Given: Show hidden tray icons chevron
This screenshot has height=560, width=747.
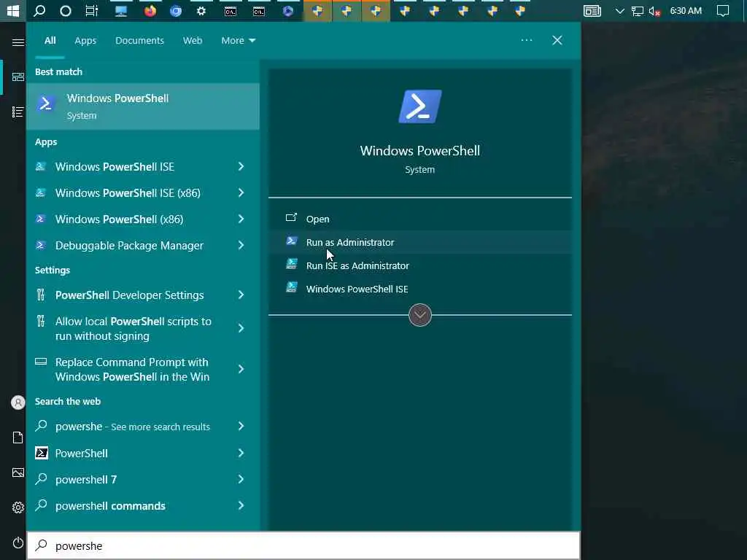Looking at the screenshot, I should point(619,11).
